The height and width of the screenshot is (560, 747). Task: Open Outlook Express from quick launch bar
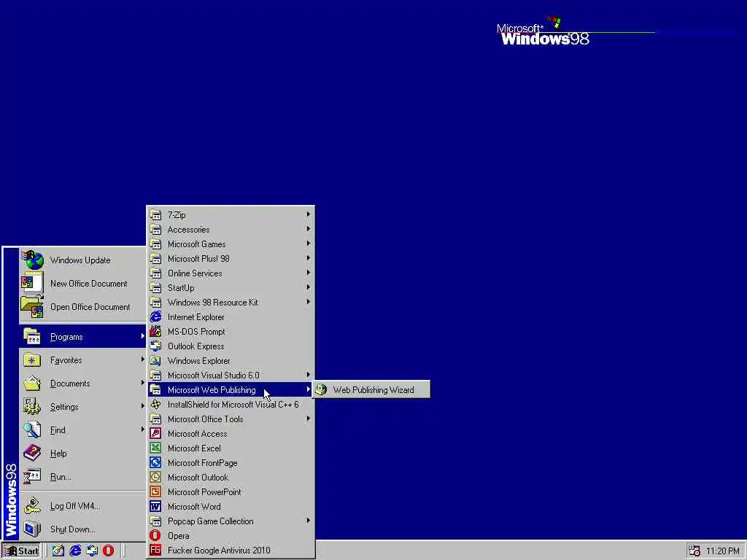(92, 551)
